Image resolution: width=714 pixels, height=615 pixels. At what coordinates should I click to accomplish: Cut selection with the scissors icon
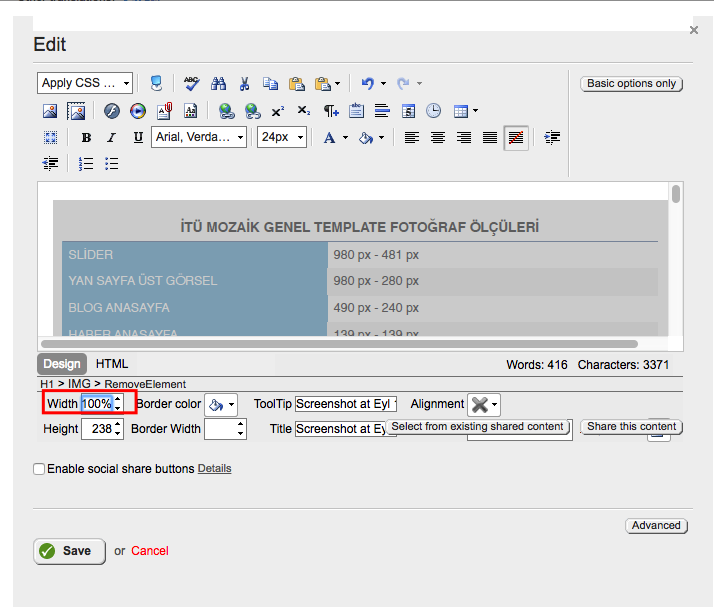pyautogui.click(x=245, y=83)
